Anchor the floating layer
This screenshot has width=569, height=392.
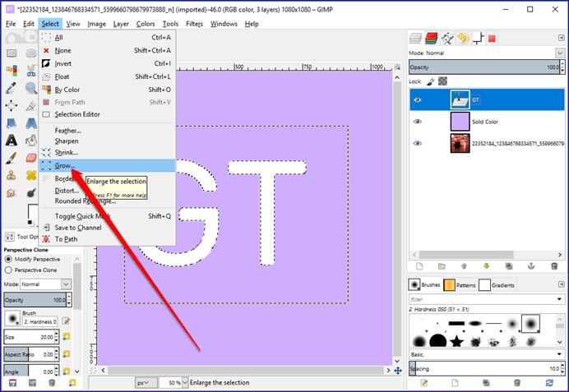(x=531, y=266)
